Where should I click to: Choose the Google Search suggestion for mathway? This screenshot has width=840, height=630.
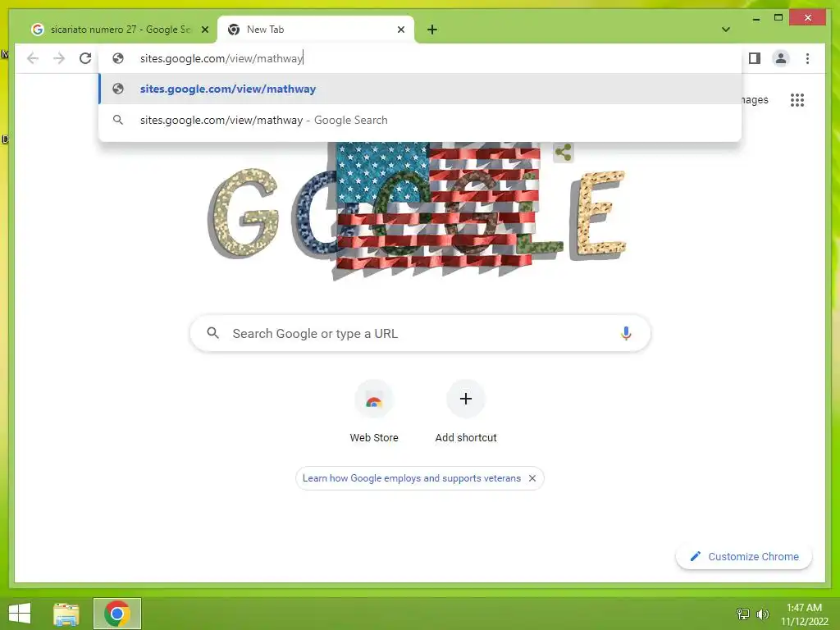pyautogui.click(x=420, y=120)
